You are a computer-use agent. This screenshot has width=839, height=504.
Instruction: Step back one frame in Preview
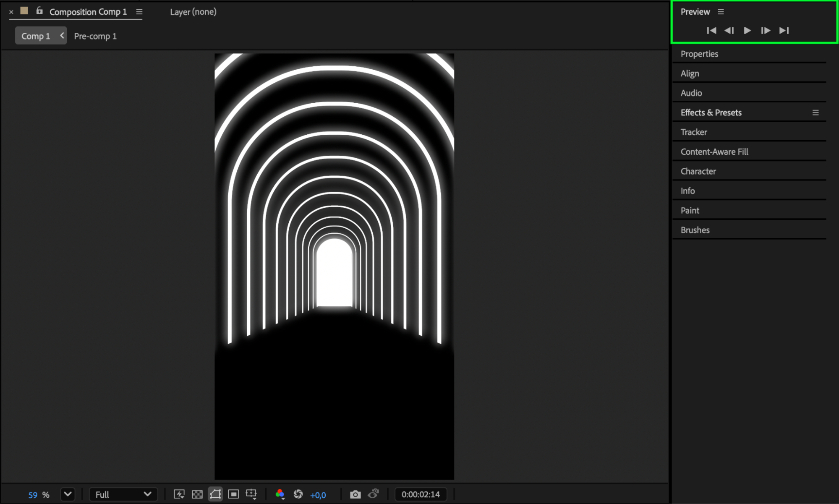[x=729, y=30]
